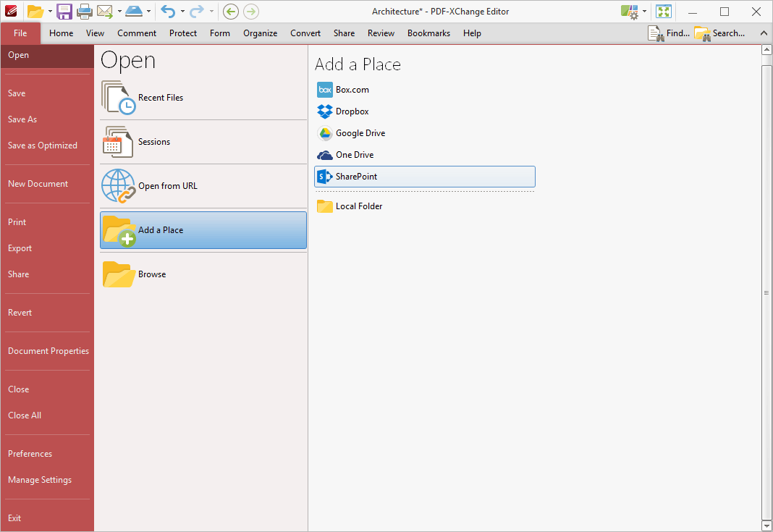
Task: Select Open in the File sidebar
Action: 47,55
